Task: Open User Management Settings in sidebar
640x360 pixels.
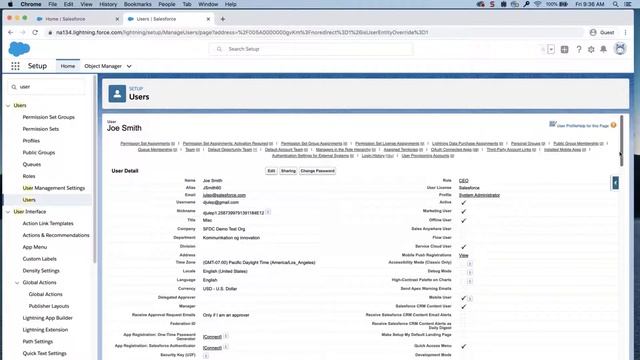Action: coord(54,188)
